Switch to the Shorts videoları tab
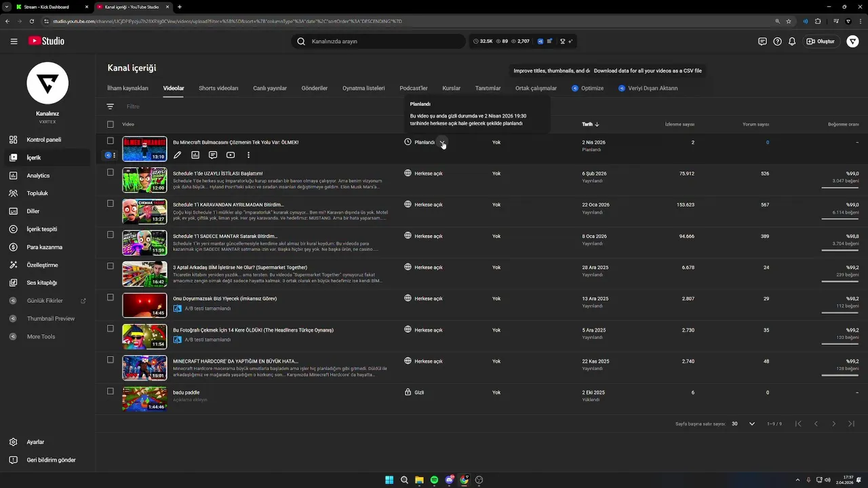 (x=218, y=88)
